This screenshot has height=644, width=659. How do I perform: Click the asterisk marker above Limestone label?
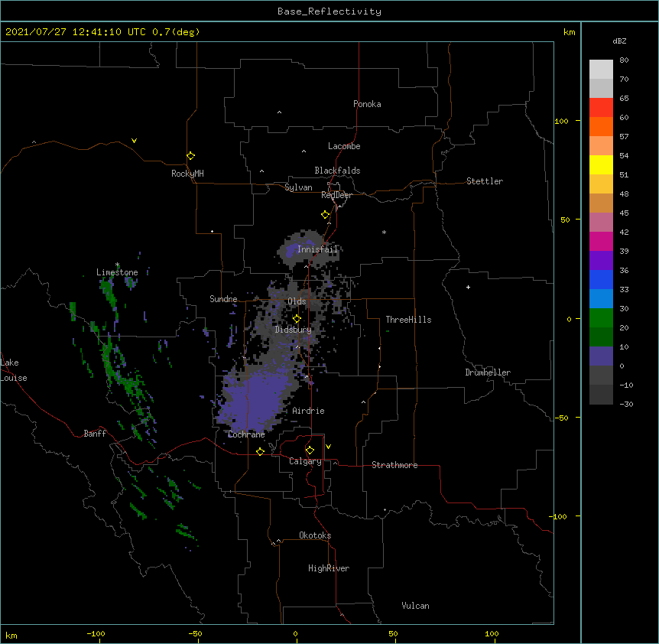click(x=118, y=265)
